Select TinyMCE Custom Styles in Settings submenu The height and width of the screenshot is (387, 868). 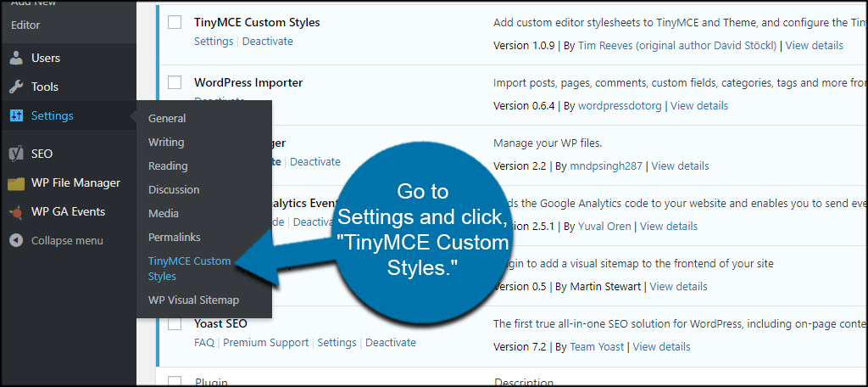coord(189,268)
